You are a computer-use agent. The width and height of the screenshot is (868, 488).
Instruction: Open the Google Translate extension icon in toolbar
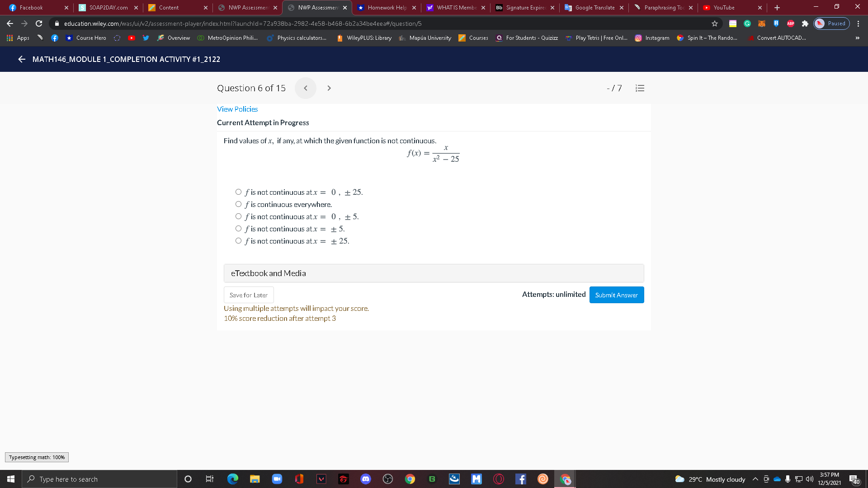pyautogui.click(x=733, y=23)
